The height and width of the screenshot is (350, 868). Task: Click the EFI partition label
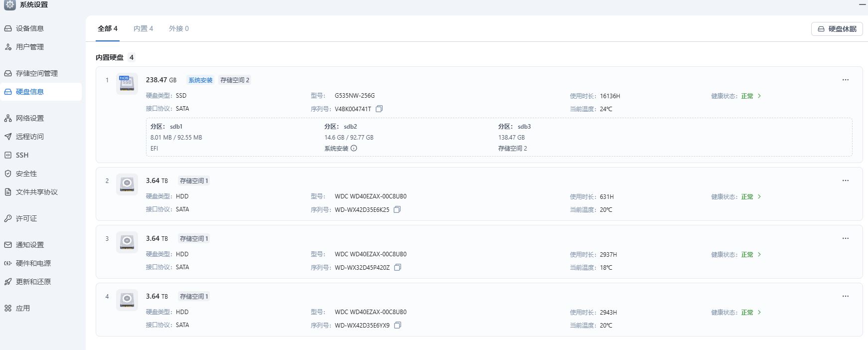pyautogui.click(x=154, y=149)
